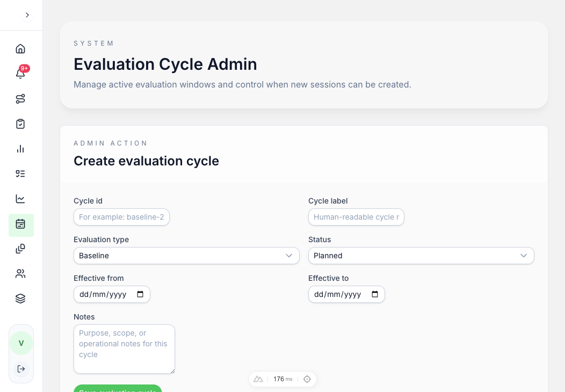Click the devtools inspector target icon
This screenshot has width=565, height=392.
307,379
